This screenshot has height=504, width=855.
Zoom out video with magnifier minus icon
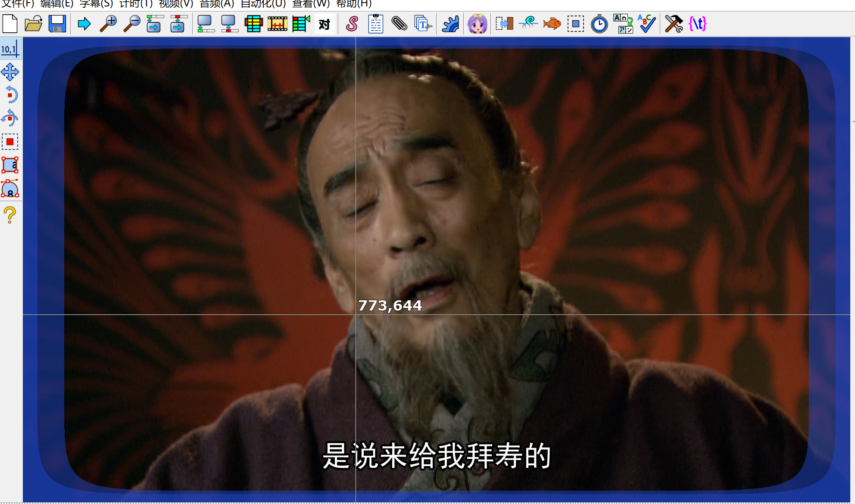click(x=131, y=24)
